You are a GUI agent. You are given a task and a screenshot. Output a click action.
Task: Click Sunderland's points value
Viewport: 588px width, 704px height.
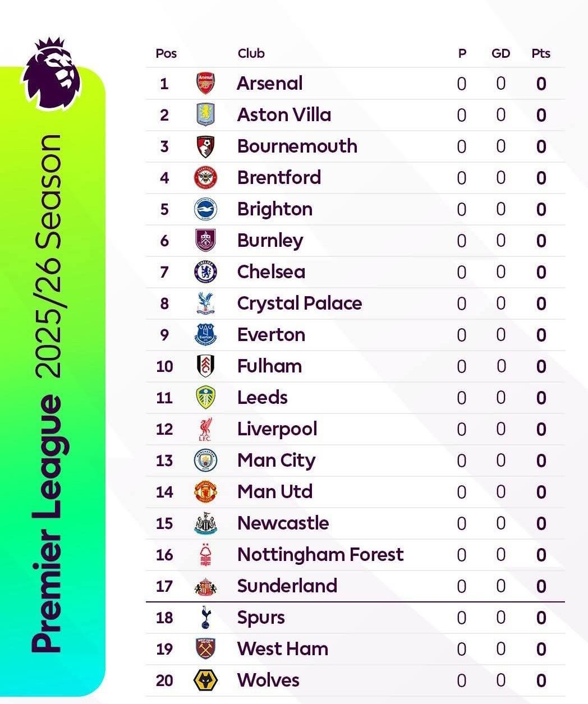coord(541,586)
